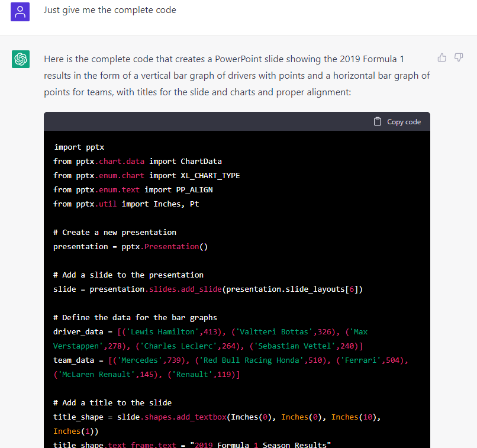Viewport: 477px width, 448px height.
Task: Click comment '# Add a title to the slide'
Action: click(112, 402)
